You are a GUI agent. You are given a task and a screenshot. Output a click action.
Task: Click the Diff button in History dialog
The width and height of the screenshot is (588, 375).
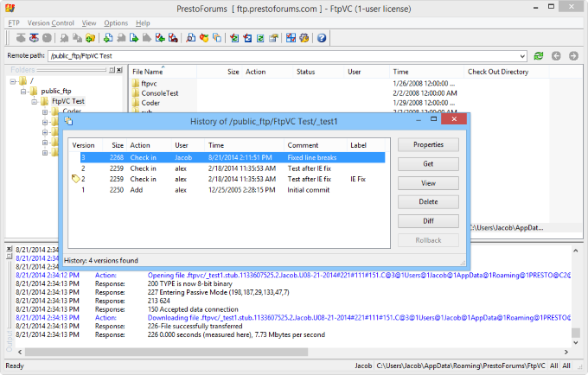click(428, 221)
